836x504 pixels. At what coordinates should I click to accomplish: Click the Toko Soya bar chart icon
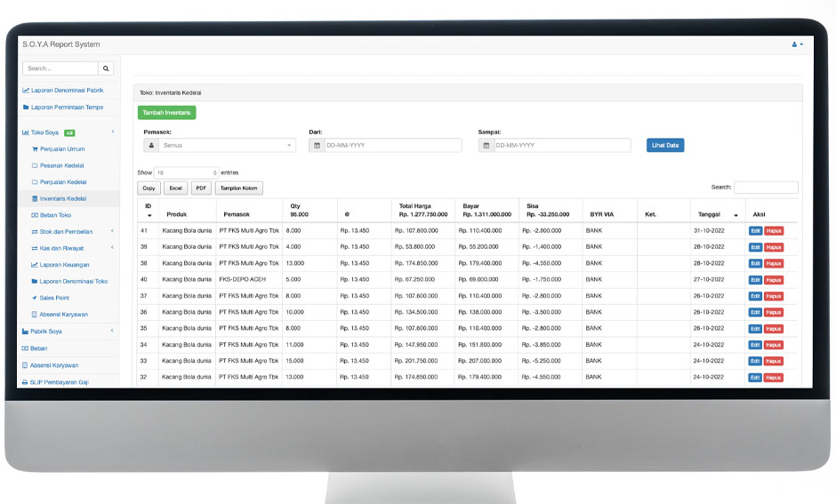pos(25,132)
